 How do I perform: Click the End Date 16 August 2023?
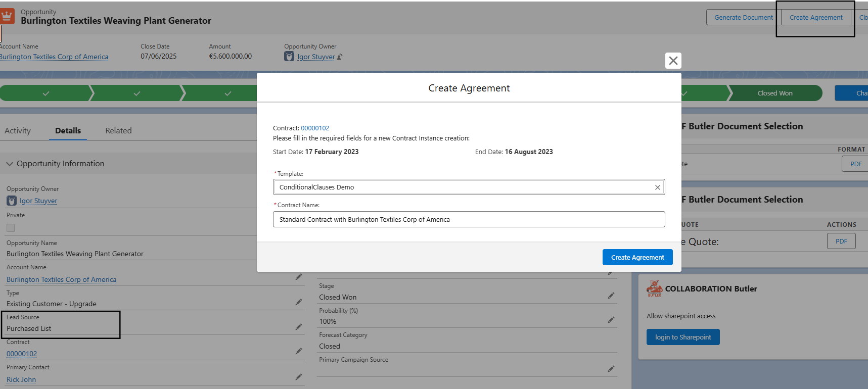[529, 152]
